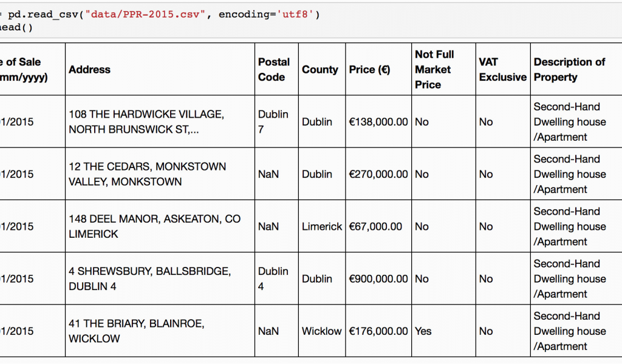
Task: Click NaN postal code in Limerick row
Action: 276,226
